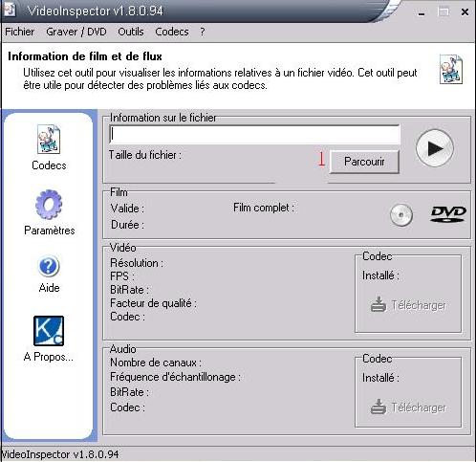The height and width of the screenshot is (462, 476).
Task: Click the 'Résolution :' label
Action: 137,263
